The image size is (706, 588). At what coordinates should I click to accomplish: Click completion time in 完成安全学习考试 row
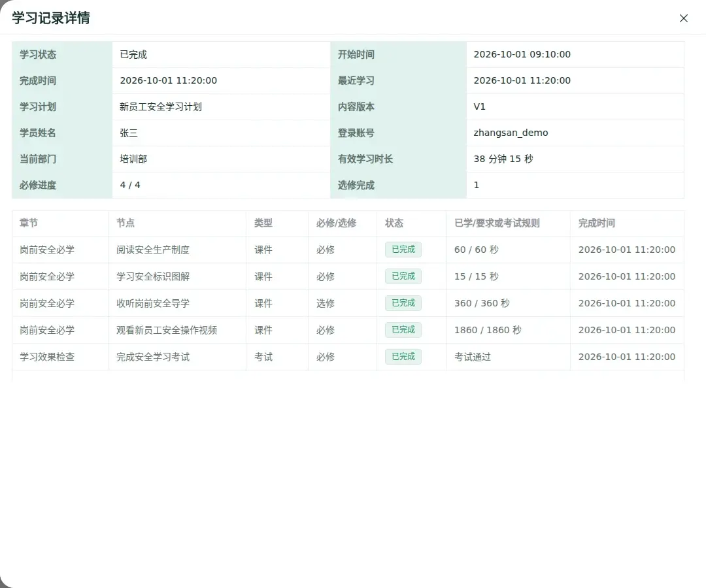click(627, 357)
